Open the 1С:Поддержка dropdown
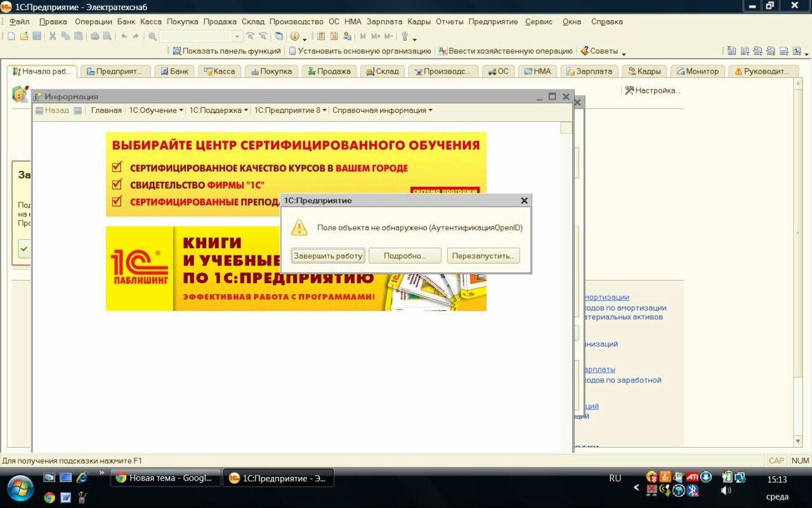Screen dimensions: 812x508 pos(218,110)
